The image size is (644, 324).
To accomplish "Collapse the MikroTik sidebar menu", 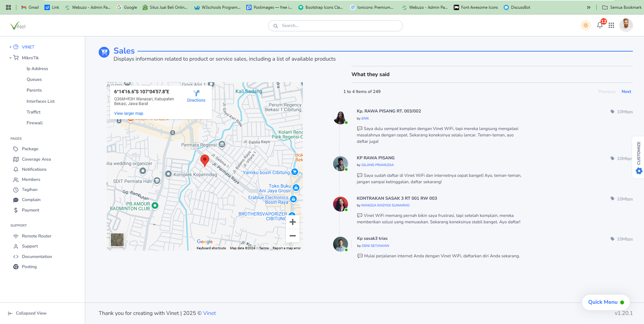I will coord(30,58).
